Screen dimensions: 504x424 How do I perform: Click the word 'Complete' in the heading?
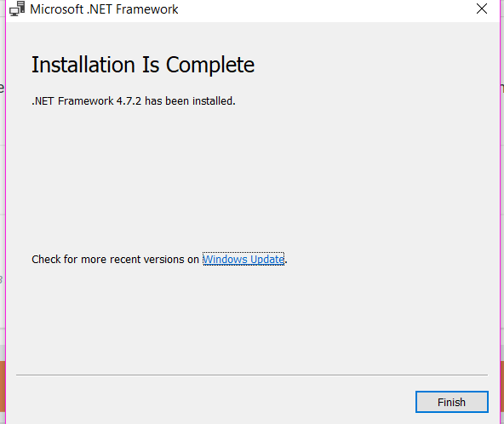pyautogui.click(x=210, y=66)
